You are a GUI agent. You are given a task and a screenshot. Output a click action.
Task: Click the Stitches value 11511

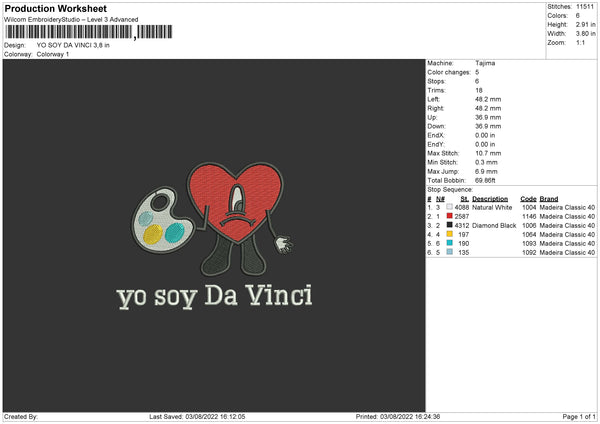click(585, 7)
